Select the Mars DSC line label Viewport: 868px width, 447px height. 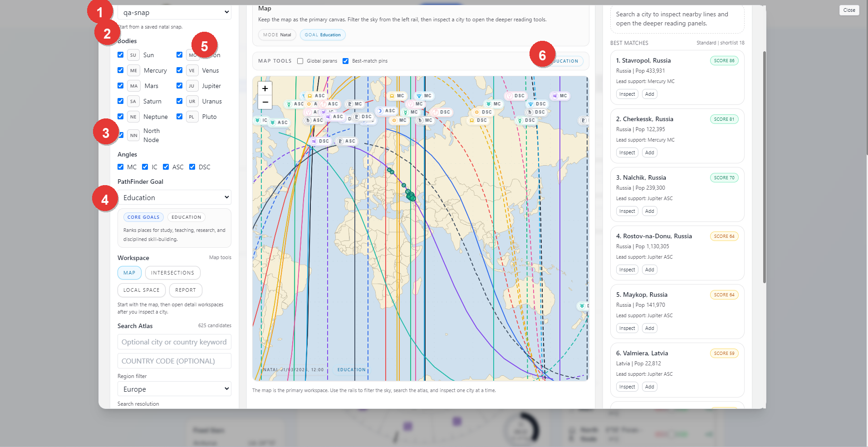[441, 112]
